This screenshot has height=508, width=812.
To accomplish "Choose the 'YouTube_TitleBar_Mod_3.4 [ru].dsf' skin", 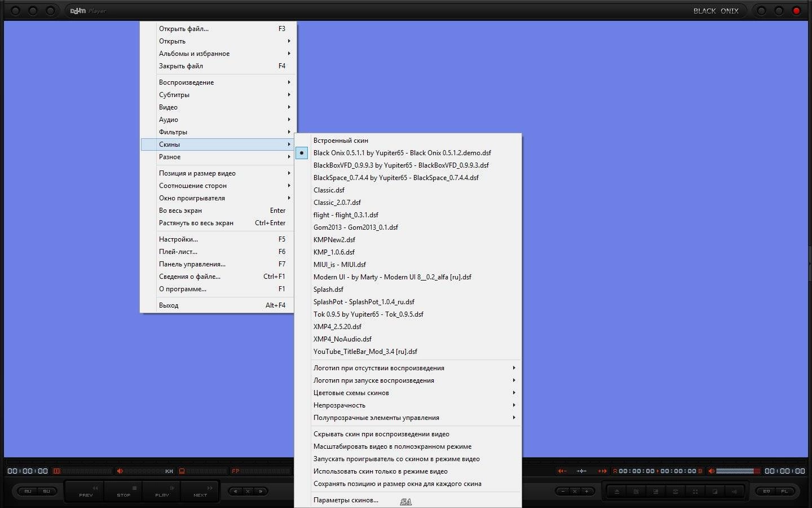I will 408,352.
